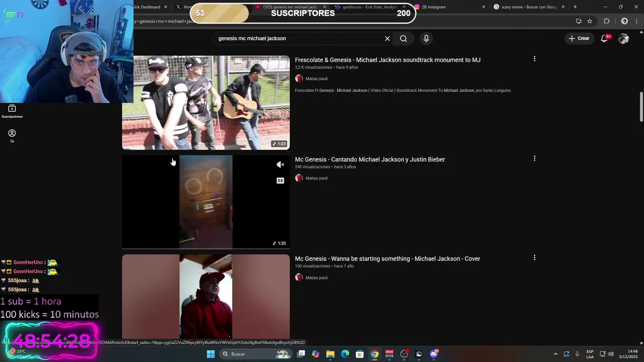Open the 14:48 clock and calendar
The height and width of the screenshot is (362, 644).
click(x=628, y=354)
